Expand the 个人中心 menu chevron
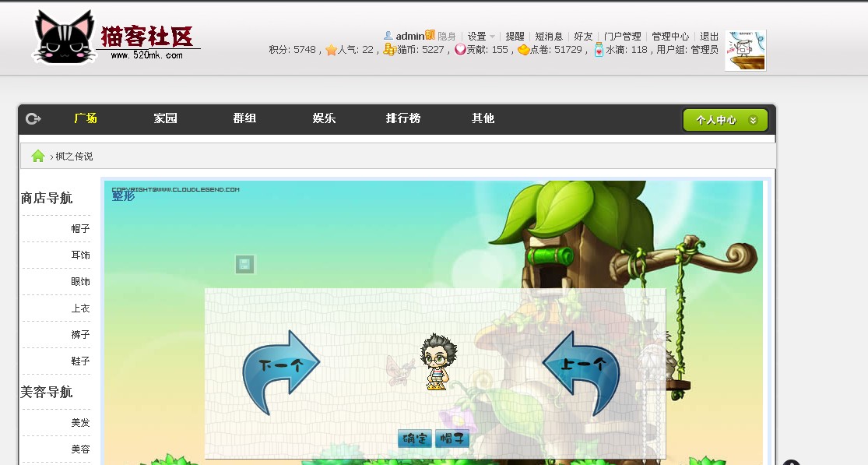Screen dimensions: 868x465 point(753,121)
